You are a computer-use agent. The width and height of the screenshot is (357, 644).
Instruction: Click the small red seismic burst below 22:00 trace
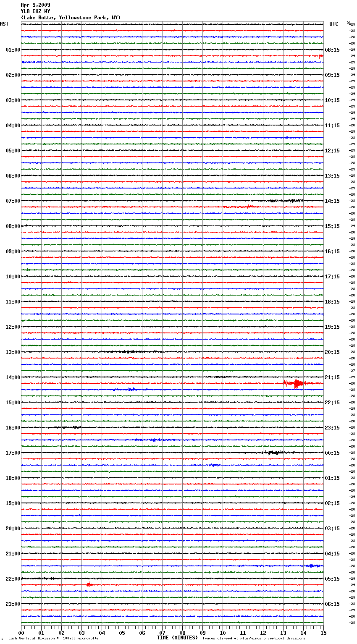89,584
